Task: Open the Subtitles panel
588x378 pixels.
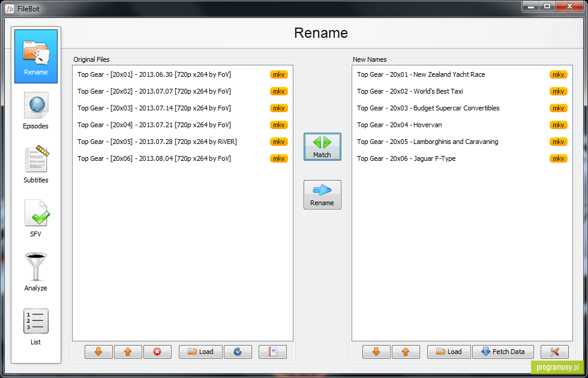Action: click(x=36, y=164)
